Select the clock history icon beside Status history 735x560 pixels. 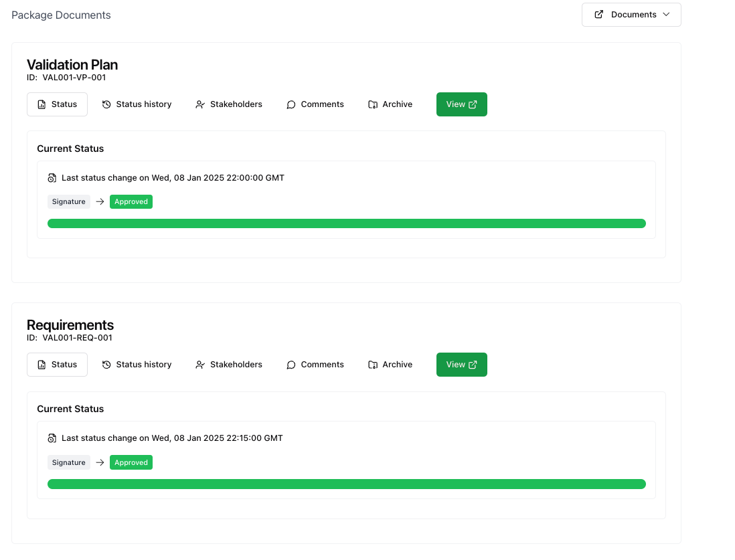pos(105,104)
